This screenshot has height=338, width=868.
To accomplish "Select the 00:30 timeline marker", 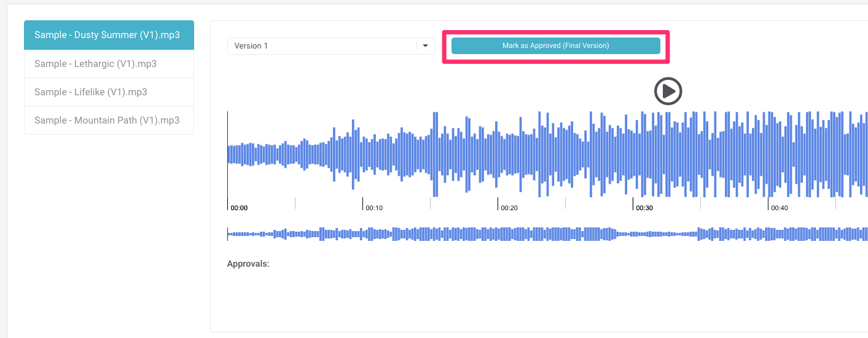I will (644, 208).
